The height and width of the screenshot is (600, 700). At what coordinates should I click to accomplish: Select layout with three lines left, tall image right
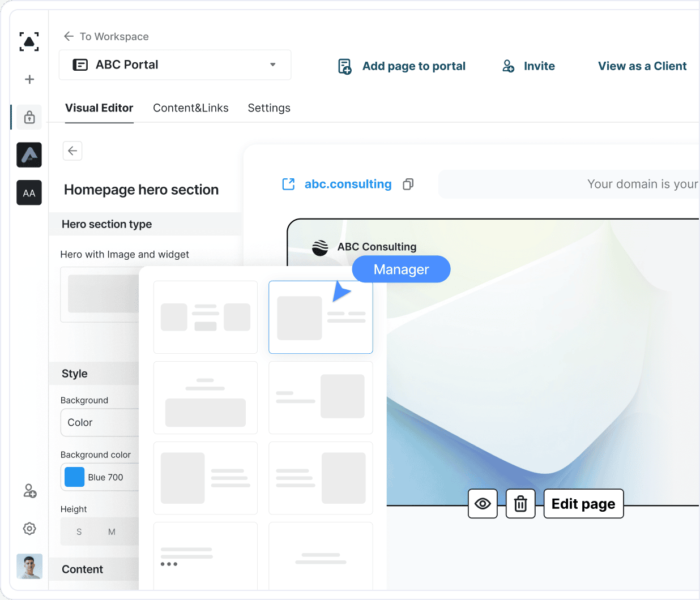tap(321, 478)
